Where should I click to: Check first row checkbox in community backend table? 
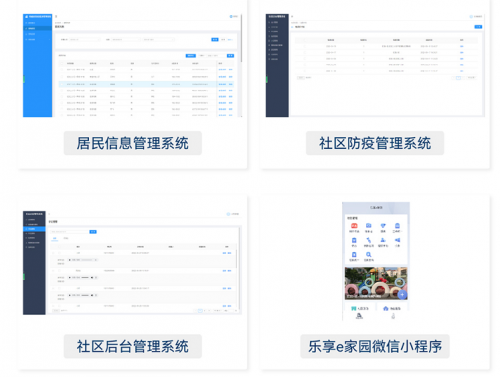(59, 253)
